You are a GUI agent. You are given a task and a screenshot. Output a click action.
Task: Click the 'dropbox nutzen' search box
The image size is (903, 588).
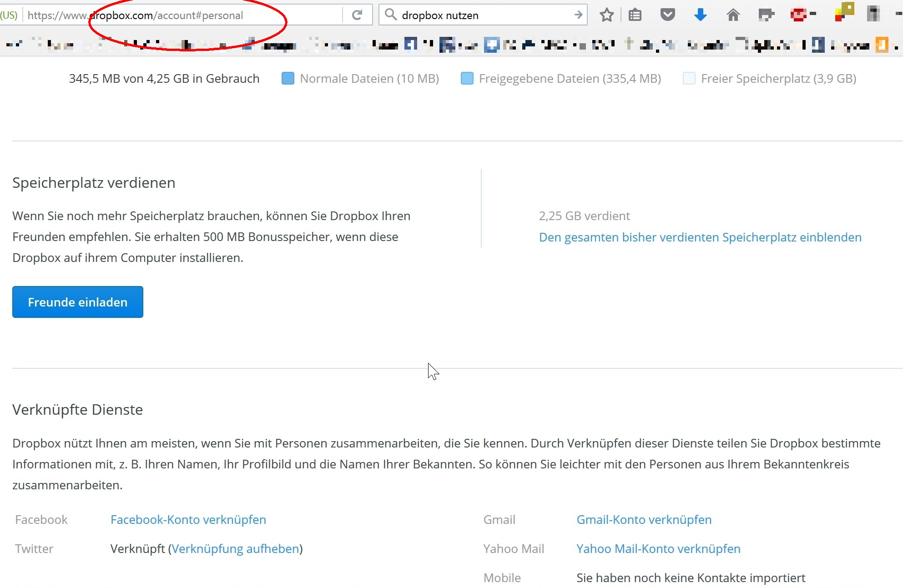coord(482,15)
